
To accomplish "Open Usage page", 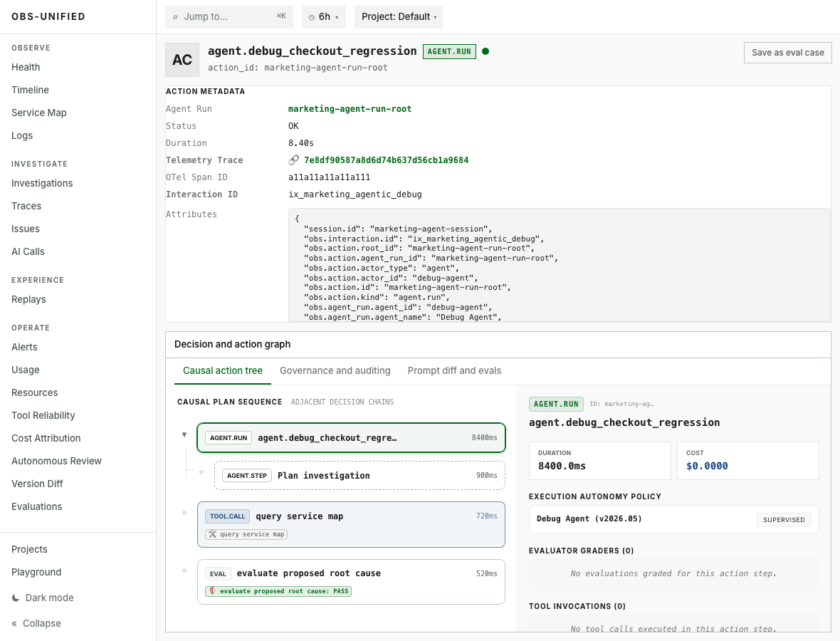I will 25,370.
